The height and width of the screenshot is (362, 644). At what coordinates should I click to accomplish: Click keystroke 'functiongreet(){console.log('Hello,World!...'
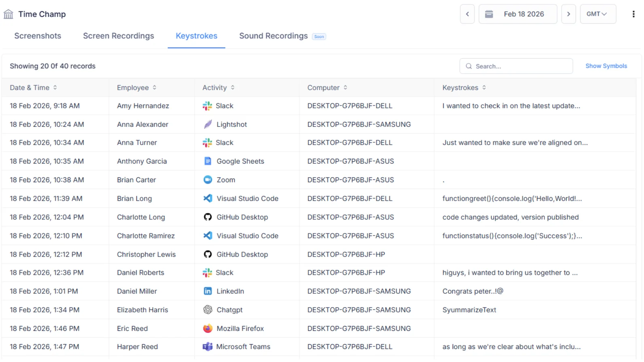[512, 198]
